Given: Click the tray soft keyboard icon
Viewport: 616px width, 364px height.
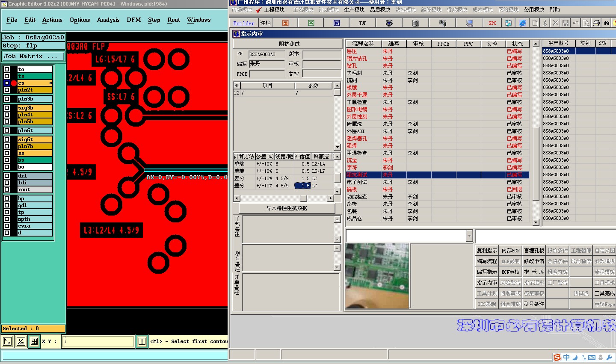Looking at the screenshot, I should [592, 357].
